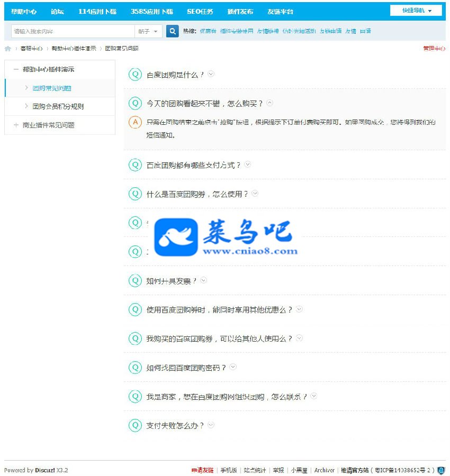Click Q icon beside 今天的团购看起来不错

(135, 103)
